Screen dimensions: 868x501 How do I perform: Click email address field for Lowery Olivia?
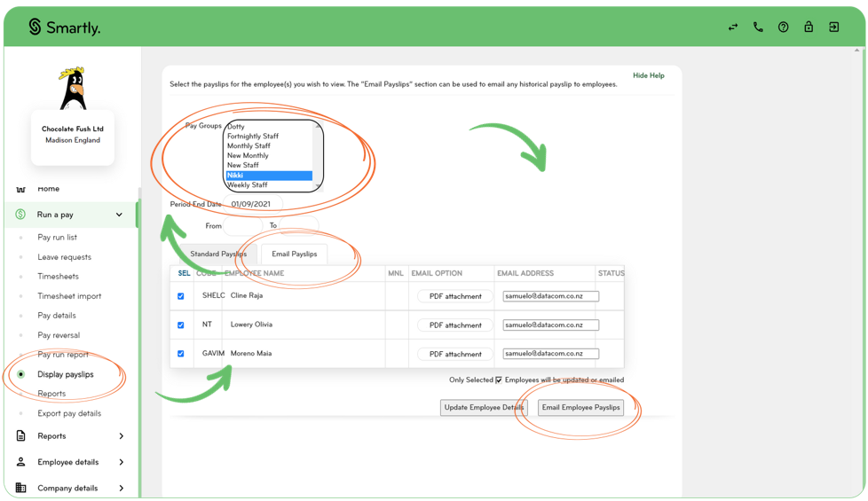coord(551,325)
